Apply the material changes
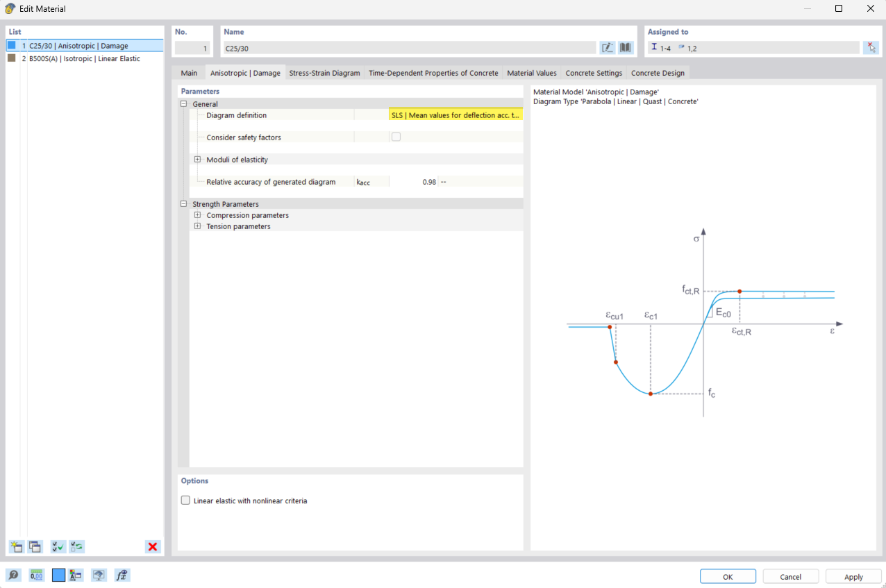This screenshot has height=588, width=886. point(853,576)
